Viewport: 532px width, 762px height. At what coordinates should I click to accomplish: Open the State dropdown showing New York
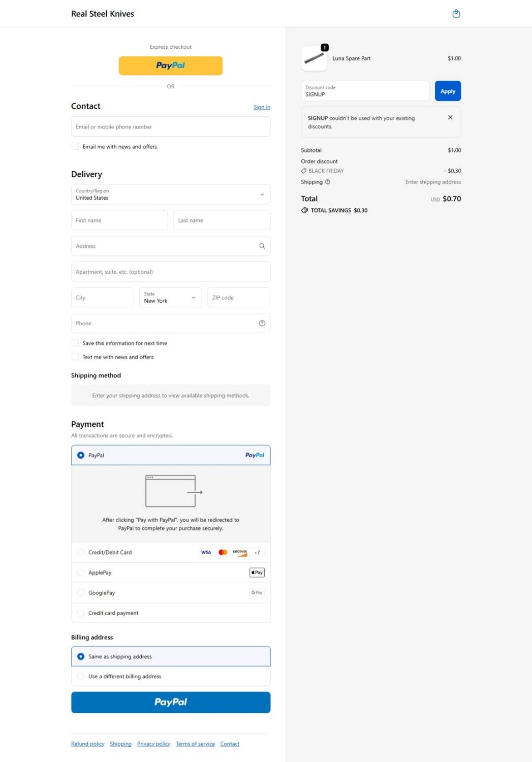[x=170, y=297]
